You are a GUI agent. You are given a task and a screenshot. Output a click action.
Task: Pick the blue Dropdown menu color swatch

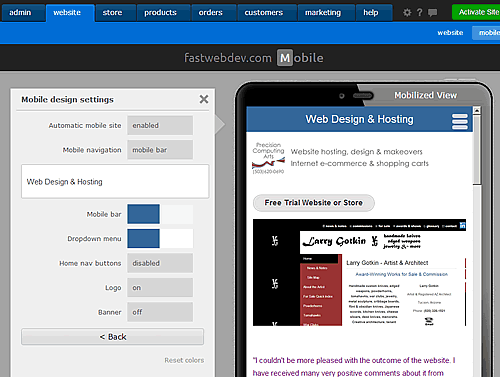tap(143, 238)
